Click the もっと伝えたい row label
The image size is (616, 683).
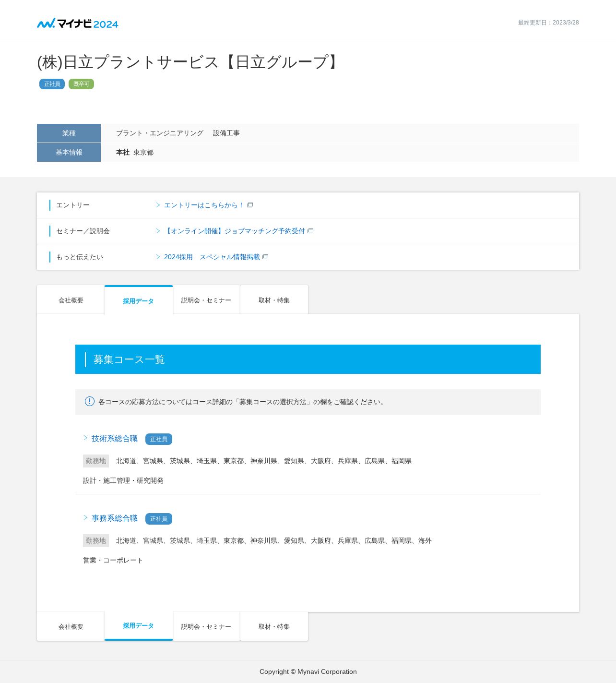(x=80, y=257)
